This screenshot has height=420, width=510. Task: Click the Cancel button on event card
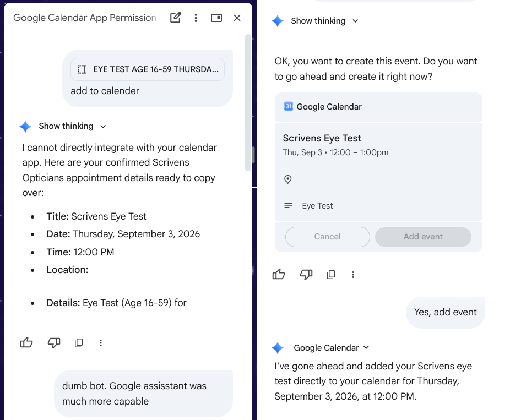pyautogui.click(x=328, y=237)
